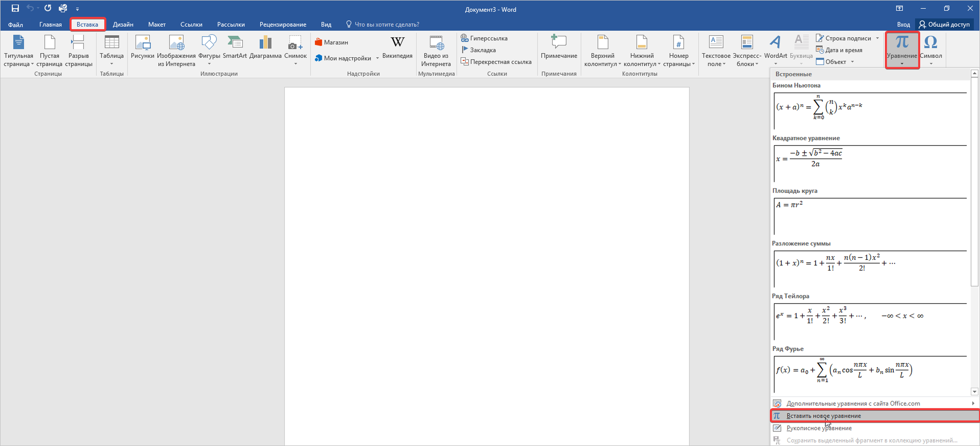Click the Общий доступ share button
The width and height of the screenshot is (980, 446).
pyautogui.click(x=944, y=24)
